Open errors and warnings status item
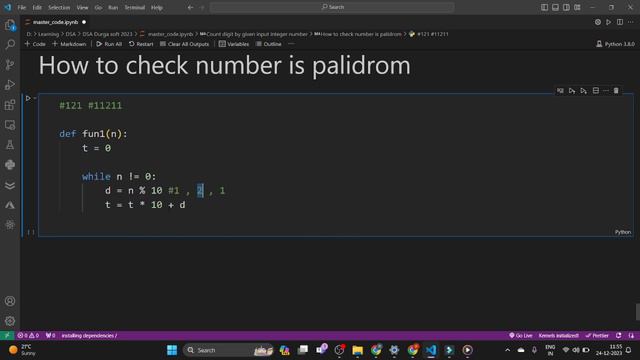 click(x=28, y=336)
